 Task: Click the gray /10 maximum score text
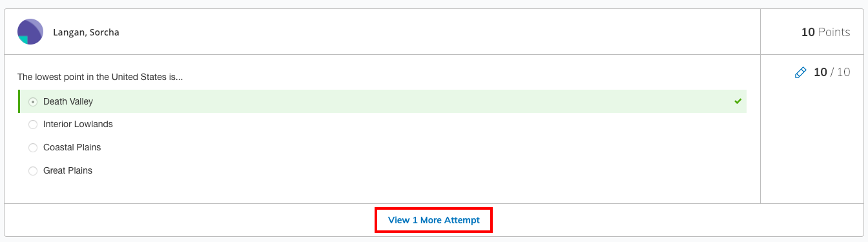point(840,72)
